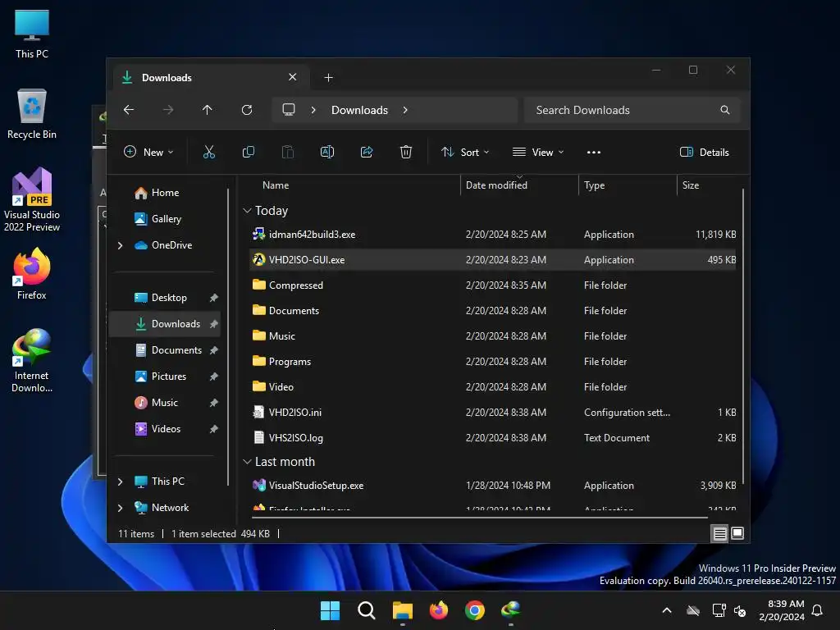Screen dimensions: 840x630
Task: Sort by Date modified column header
Action: pyautogui.click(x=496, y=185)
